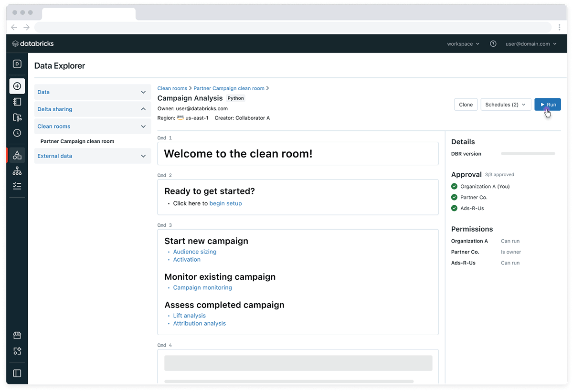Open the notebook workspace icon in sidebar
The image size is (573, 392).
pyautogui.click(x=17, y=102)
